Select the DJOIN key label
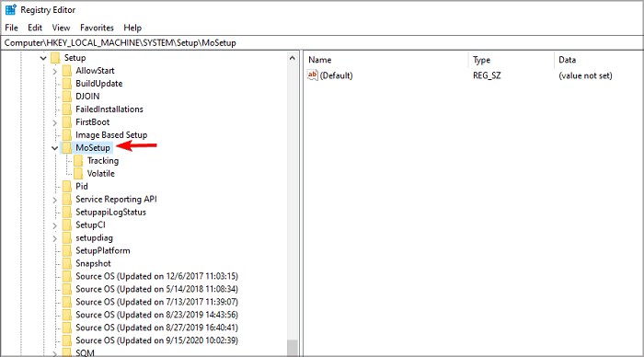644x357 pixels. (87, 96)
